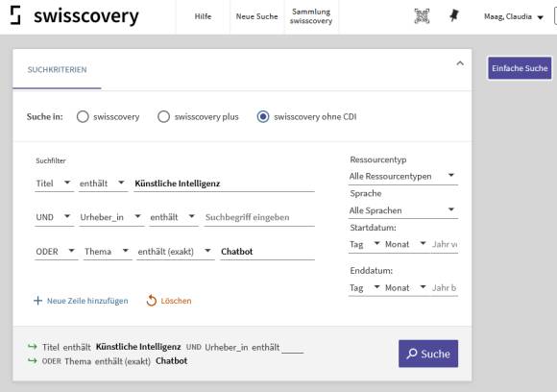
Task: Click the Suche button
Action: coord(428,354)
